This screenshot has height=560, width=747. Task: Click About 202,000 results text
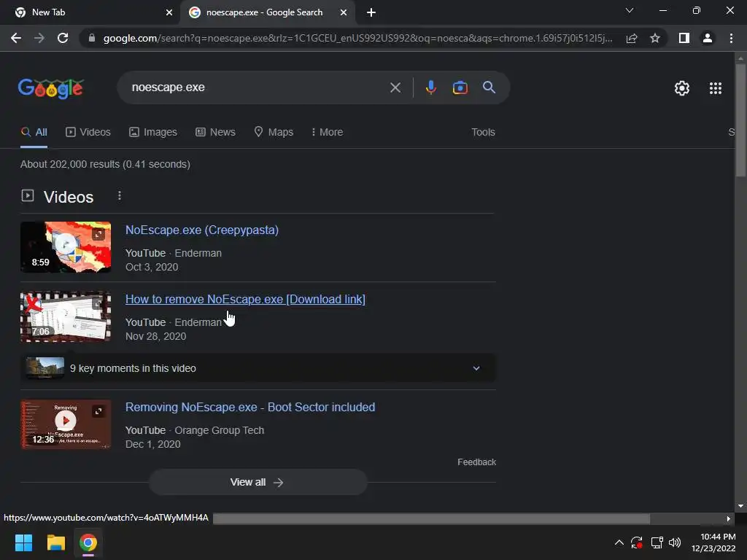[105, 164]
